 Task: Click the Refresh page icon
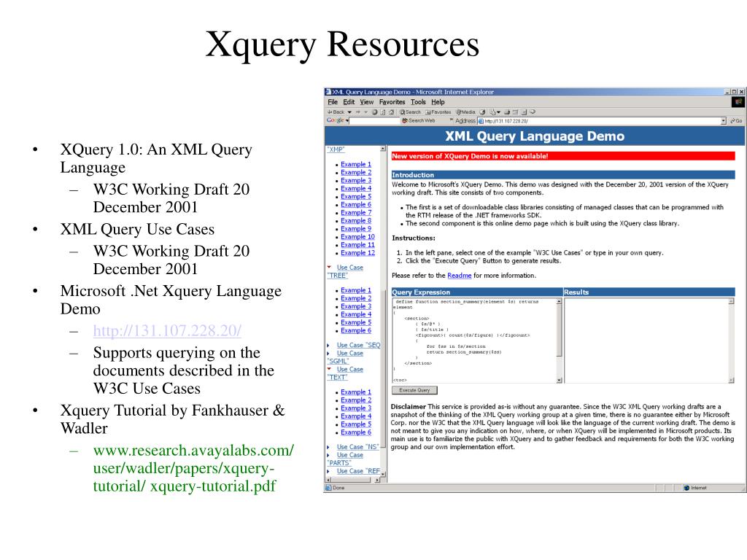(x=382, y=112)
